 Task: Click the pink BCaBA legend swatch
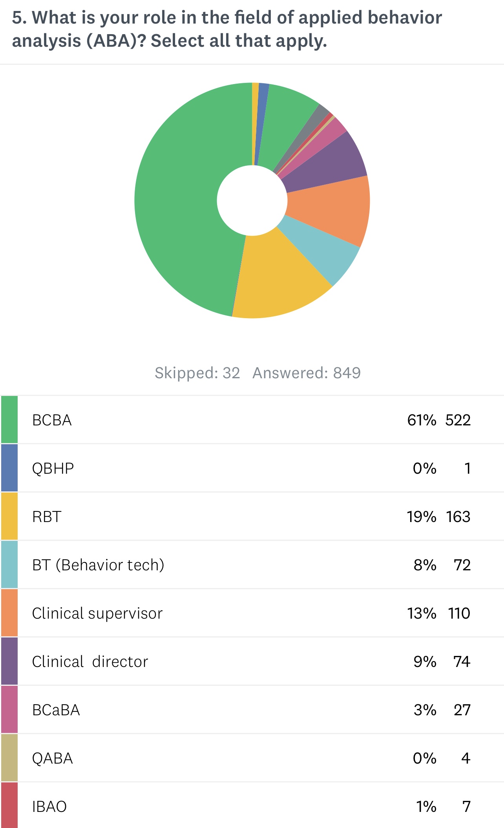(x=9, y=709)
